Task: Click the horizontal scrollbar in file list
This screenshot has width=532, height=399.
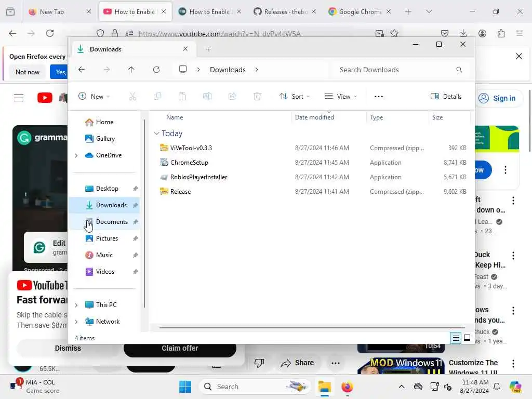Action: [312, 328]
